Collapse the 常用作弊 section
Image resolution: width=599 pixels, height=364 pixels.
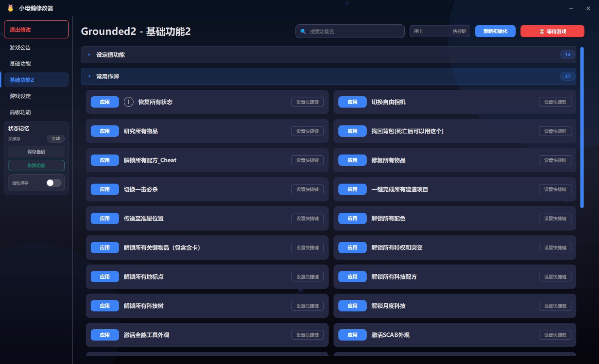pyautogui.click(x=329, y=76)
